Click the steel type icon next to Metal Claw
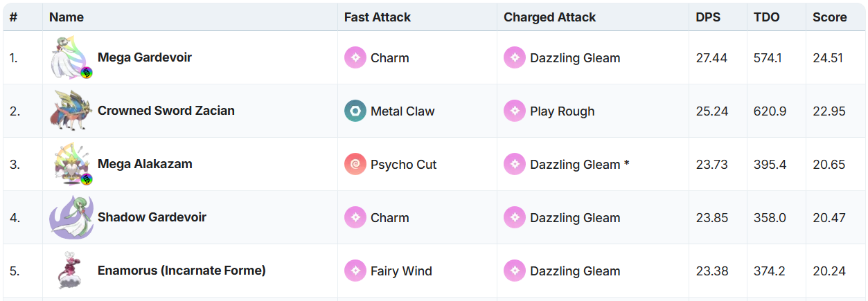This screenshot has width=868, height=301. (x=355, y=111)
